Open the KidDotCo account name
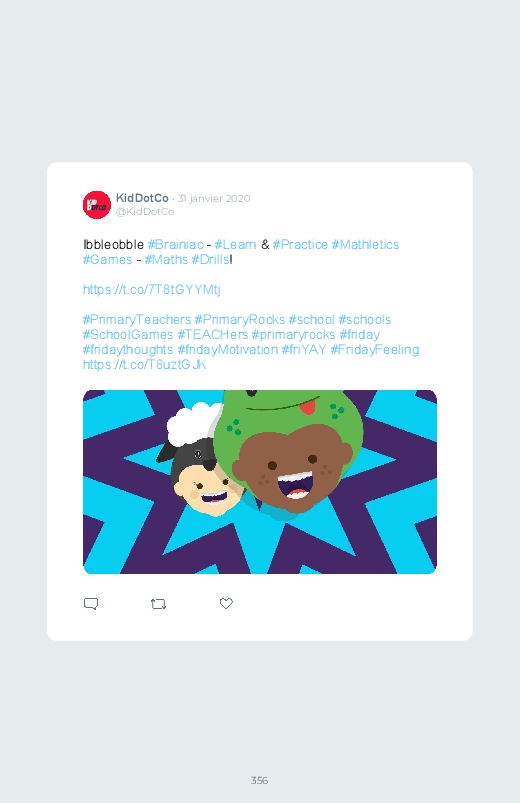 coord(142,198)
